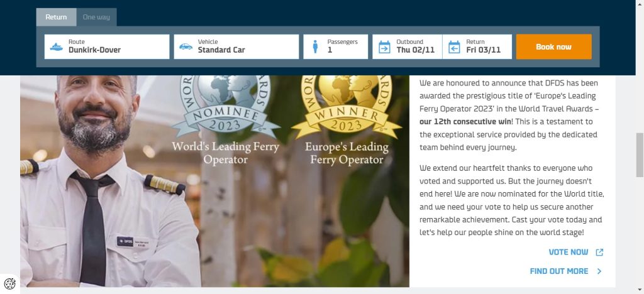644x294 pixels.
Task: Open the cookie settings icon
Action: point(9,284)
